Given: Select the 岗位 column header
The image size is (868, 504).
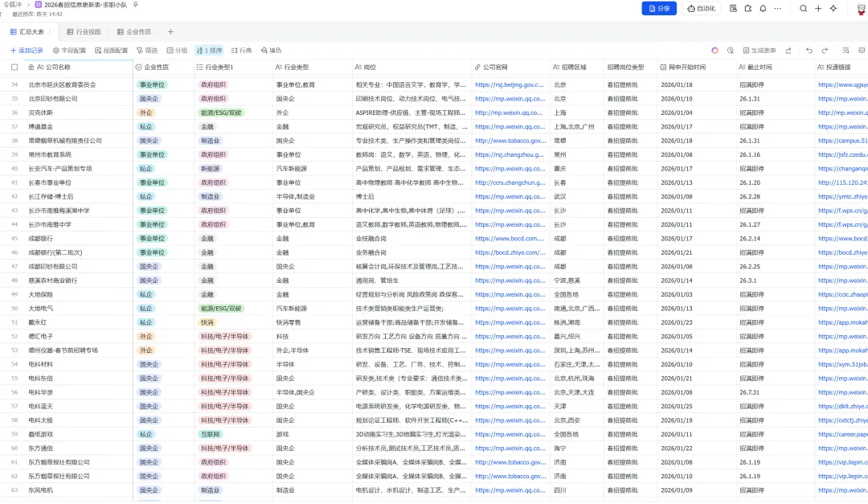Looking at the screenshot, I should 411,67.
